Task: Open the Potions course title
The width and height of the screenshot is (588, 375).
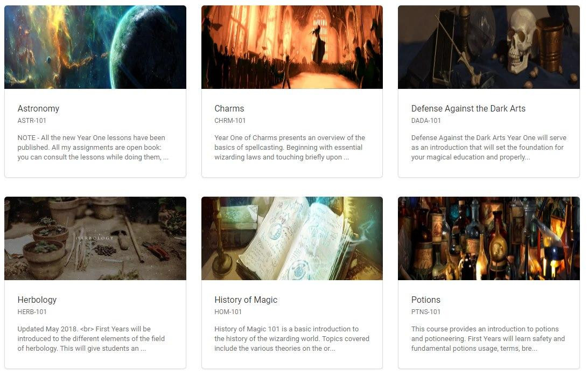Action: [x=425, y=300]
